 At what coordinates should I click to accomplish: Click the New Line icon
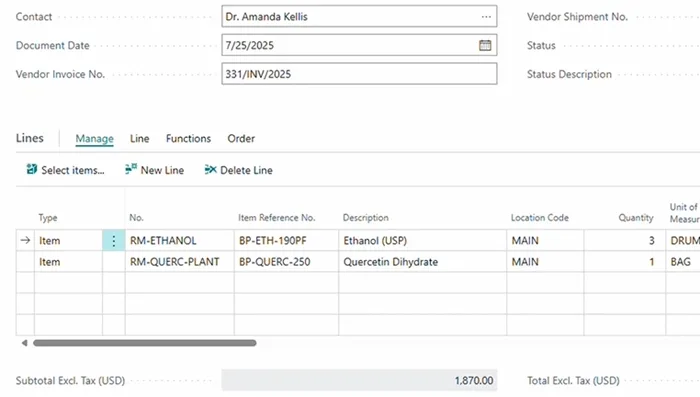coord(131,169)
